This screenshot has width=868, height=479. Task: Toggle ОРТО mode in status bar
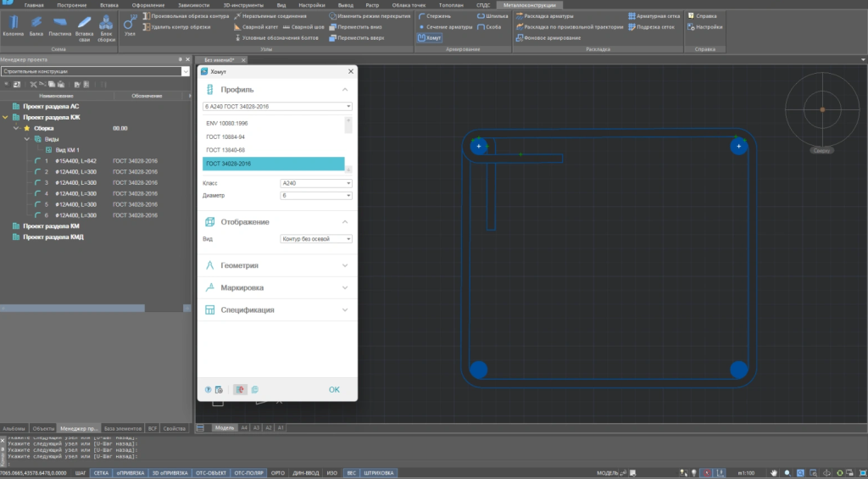pyautogui.click(x=279, y=472)
